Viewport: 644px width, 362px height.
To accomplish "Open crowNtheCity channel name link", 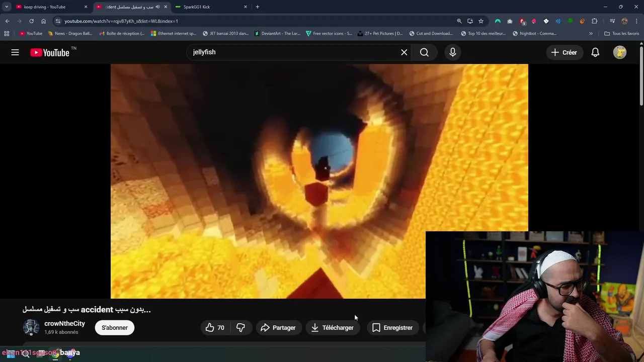I will point(64,324).
